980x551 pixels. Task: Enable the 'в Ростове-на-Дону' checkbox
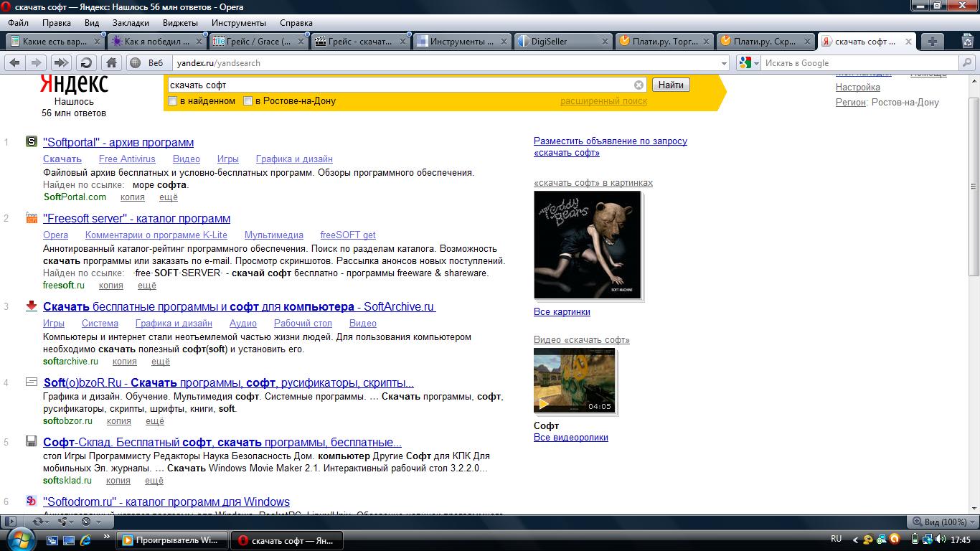(248, 101)
